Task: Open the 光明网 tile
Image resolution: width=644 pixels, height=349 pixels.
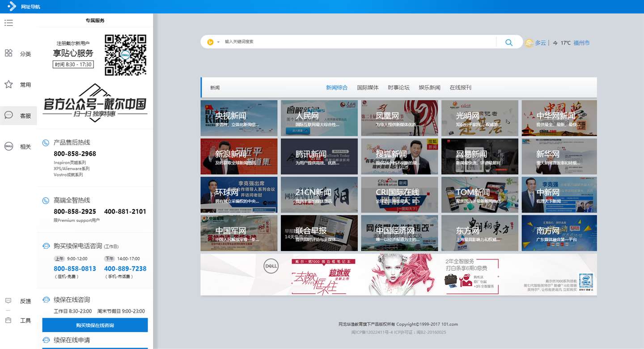Action: [480, 118]
